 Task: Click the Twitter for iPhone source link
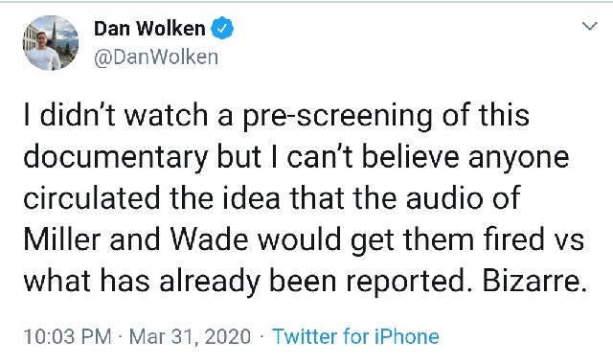click(355, 336)
